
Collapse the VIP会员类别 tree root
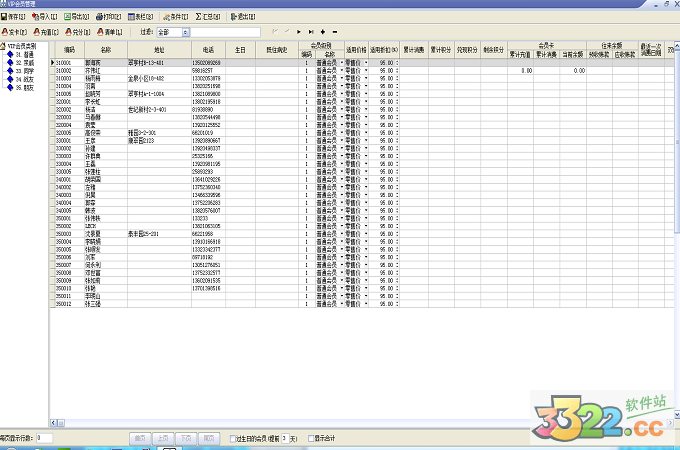point(3,46)
